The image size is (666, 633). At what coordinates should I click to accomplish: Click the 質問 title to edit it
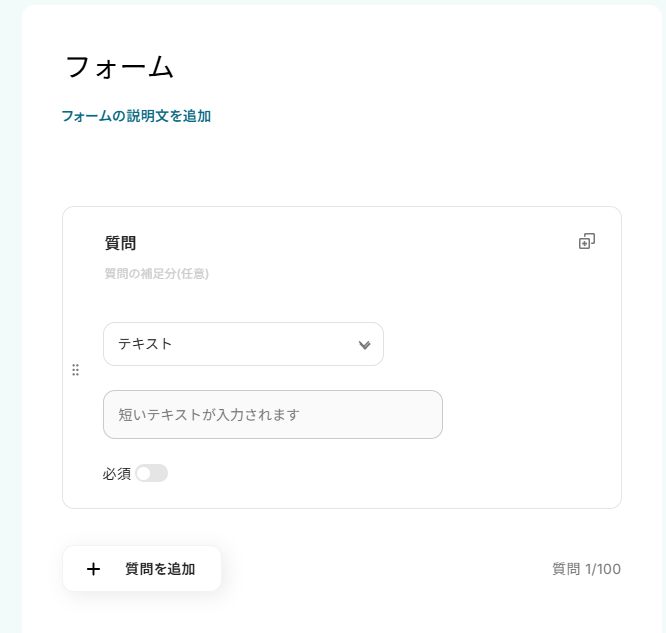(120, 243)
